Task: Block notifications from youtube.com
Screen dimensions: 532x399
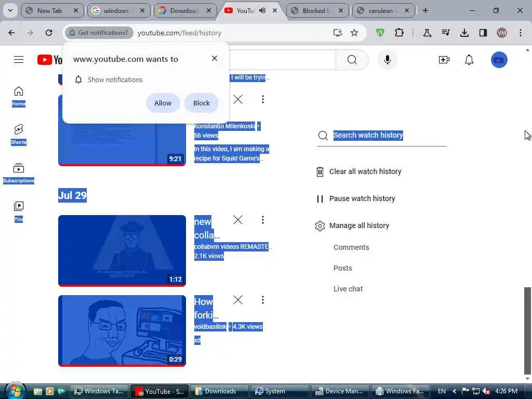Action: point(202,103)
